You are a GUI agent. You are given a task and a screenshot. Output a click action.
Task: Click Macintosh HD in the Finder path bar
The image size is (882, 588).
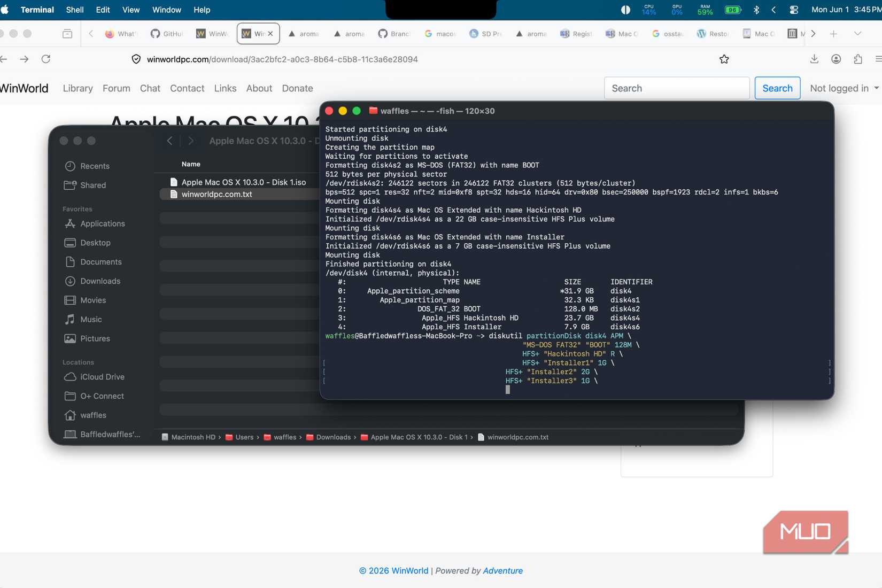point(188,437)
